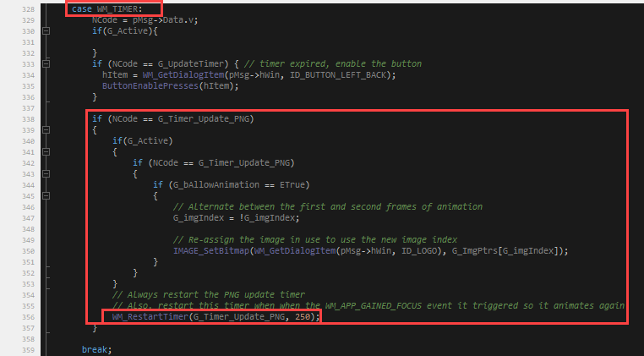The height and width of the screenshot is (356, 644).
Task: Collapse the fold at line 330
Action: tap(46, 30)
